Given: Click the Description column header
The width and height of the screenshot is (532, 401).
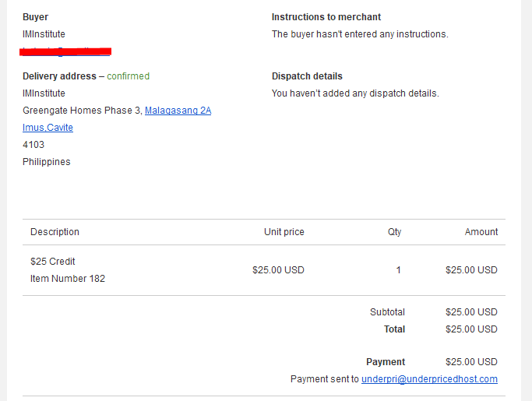Looking at the screenshot, I should pos(55,232).
